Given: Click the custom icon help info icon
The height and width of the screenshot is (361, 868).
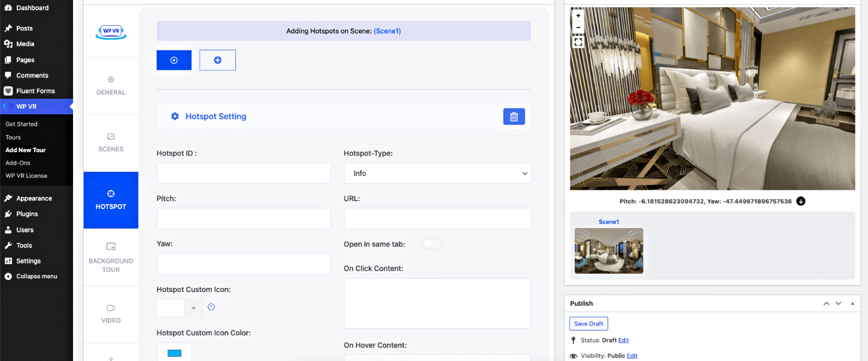Looking at the screenshot, I should pyautogui.click(x=211, y=307).
